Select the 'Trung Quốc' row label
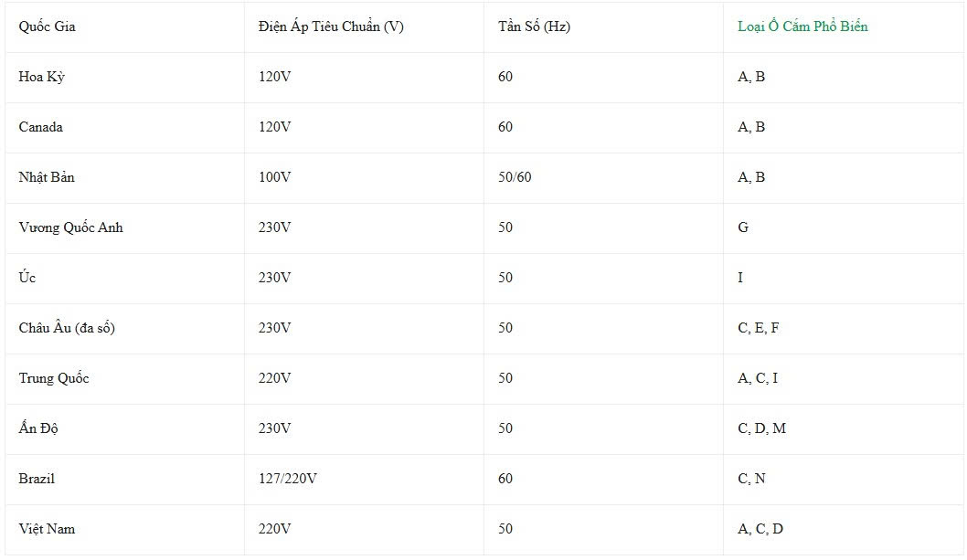Viewport: 967px width, 560px height. [54, 378]
